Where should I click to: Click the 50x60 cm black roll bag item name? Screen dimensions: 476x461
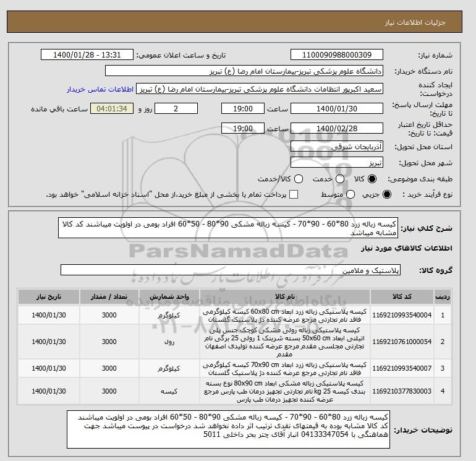coord(285,342)
